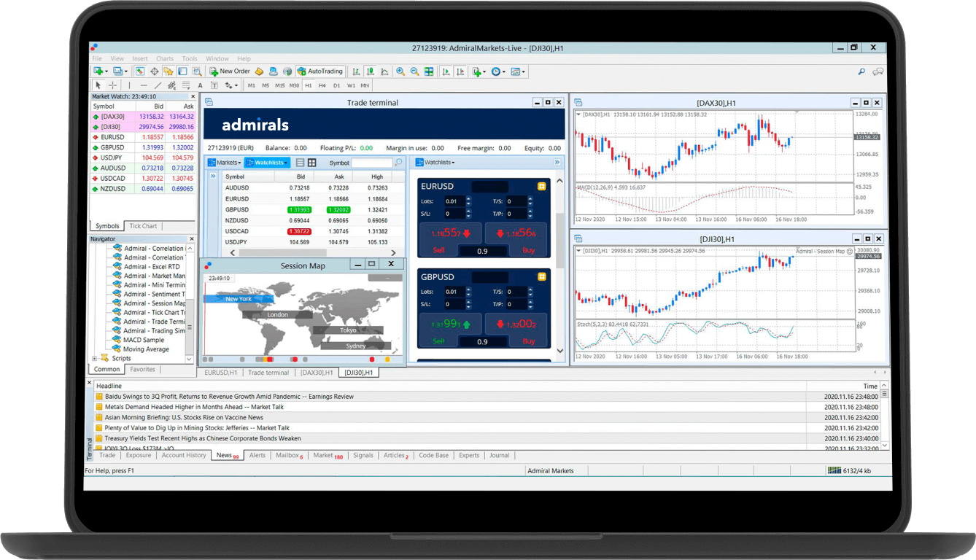This screenshot has height=560, width=976.
Task: Click Buy on the GBPUSD card
Action: [529, 341]
